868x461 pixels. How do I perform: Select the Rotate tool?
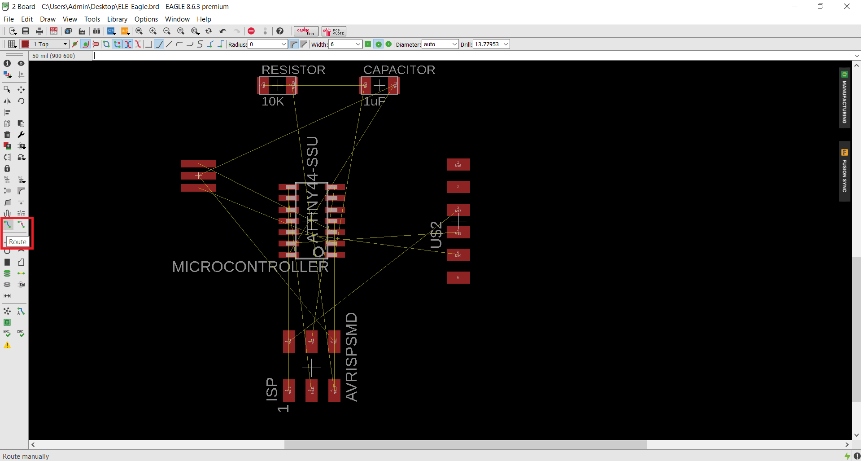pos(21,101)
